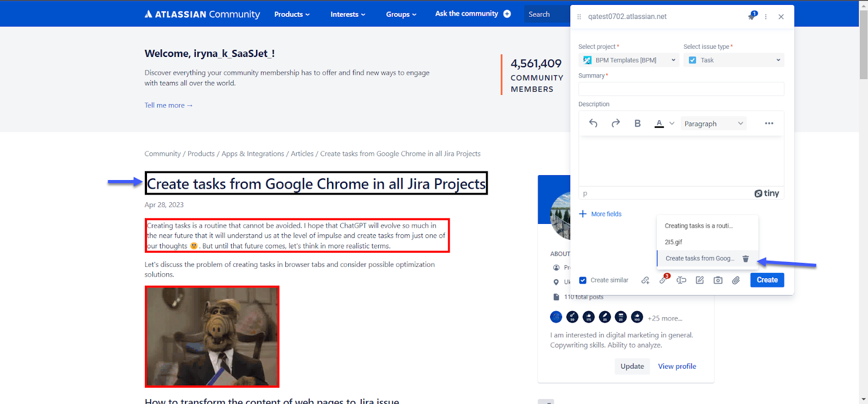
Task: Click the pencil edit note icon
Action: [x=700, y=280]
